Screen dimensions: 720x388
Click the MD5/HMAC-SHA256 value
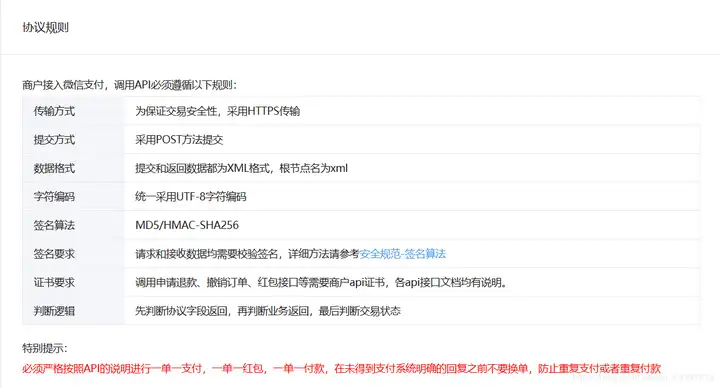point(187,225)
